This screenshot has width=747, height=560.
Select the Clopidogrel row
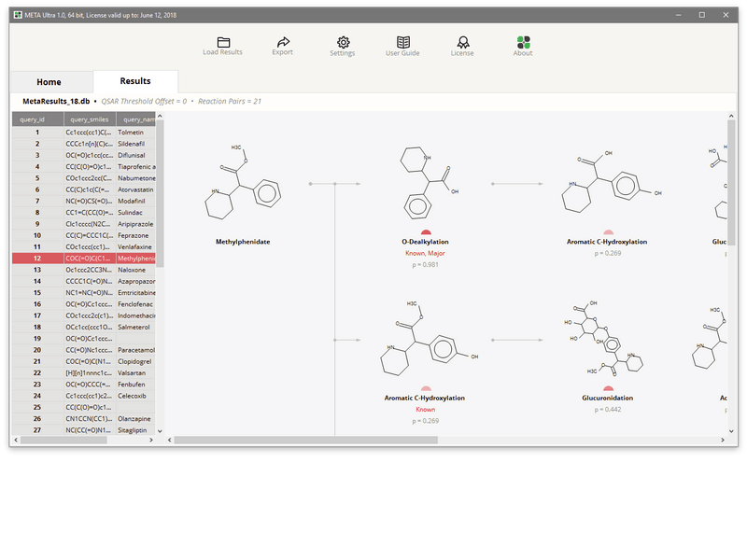pyautogui.click(x=84, y=361)
